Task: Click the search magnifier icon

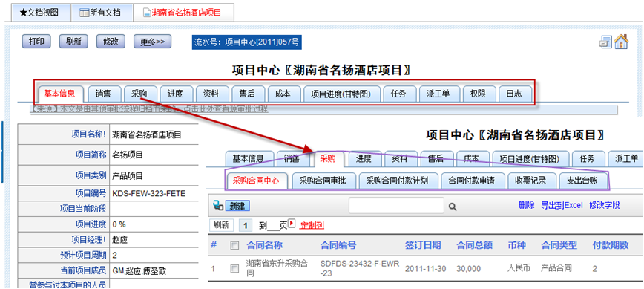Action: [x=453, y=207]
